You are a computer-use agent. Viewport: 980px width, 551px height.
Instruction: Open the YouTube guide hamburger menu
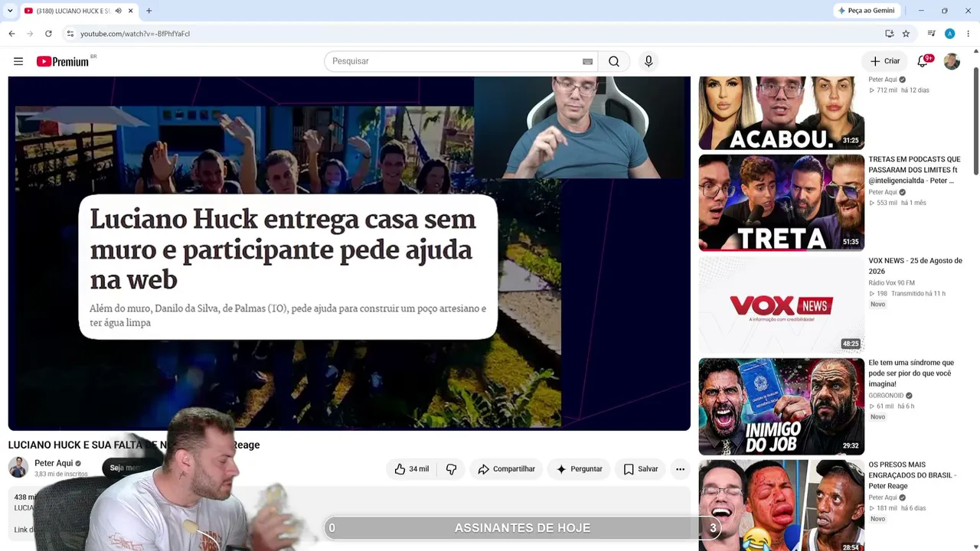click(x=18, y=61)
